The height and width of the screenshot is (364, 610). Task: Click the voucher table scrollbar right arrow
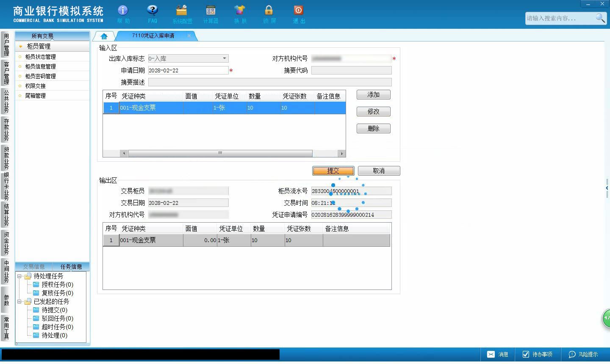click(342, 153)
